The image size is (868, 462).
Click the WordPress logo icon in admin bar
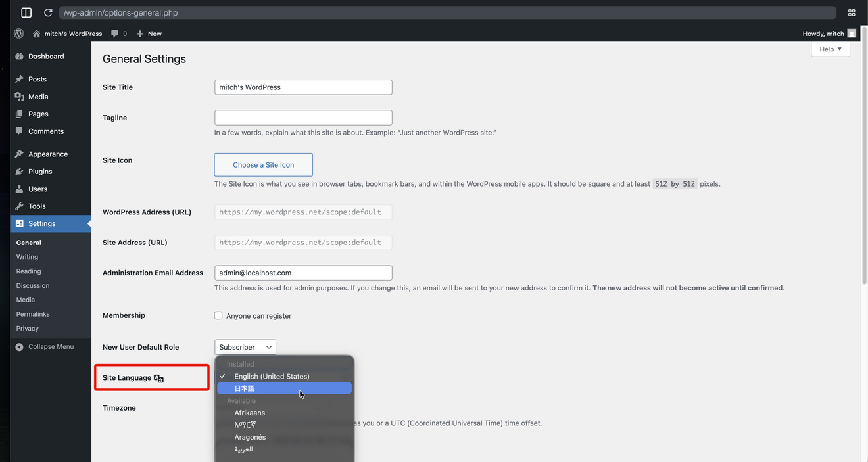point(19,34)
